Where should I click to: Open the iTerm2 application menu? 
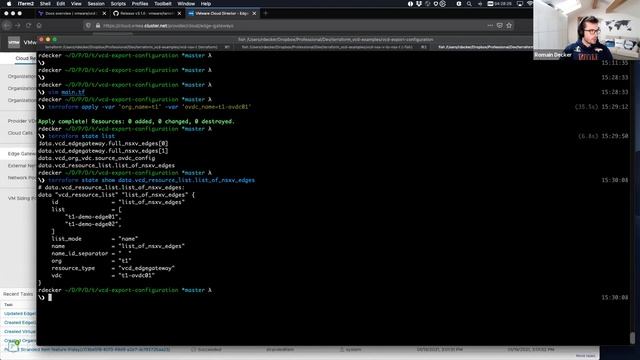click(26, 4)
